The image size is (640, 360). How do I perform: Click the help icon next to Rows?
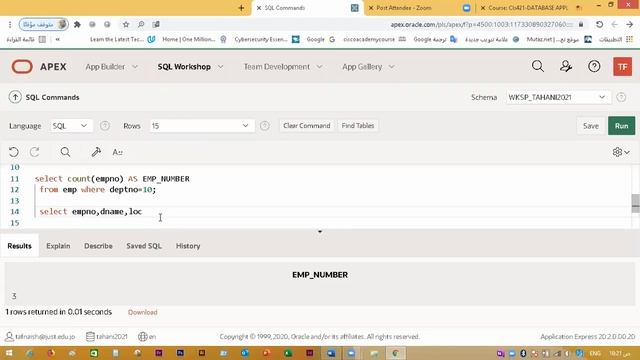click(x=264, y=126)
